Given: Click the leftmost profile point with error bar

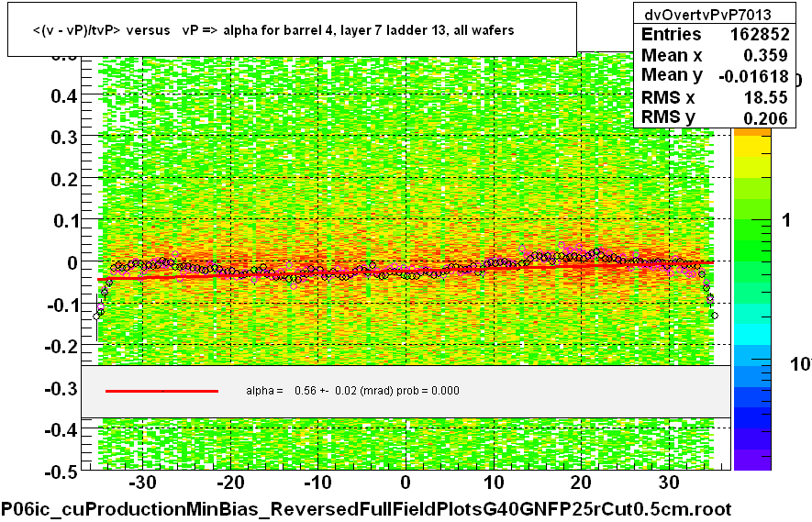Looking at the screenshot, I should [x=96, y=317].
